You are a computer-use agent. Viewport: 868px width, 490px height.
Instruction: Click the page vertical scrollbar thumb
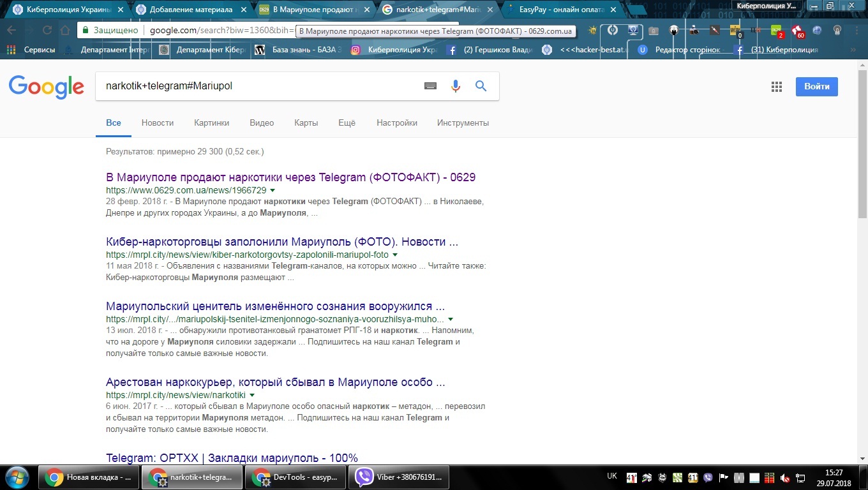coord(862,144)
